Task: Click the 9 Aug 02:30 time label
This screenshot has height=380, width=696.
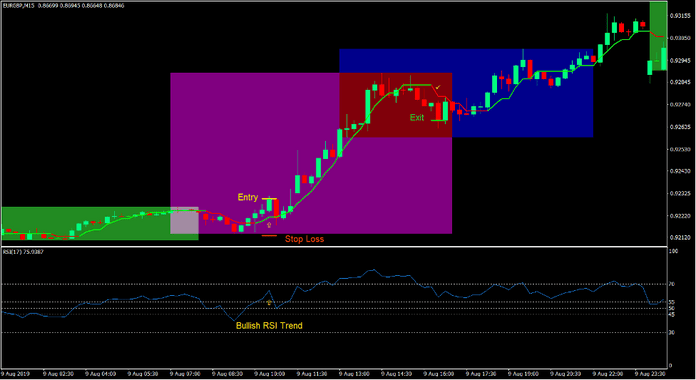Action: coord(58,374)
